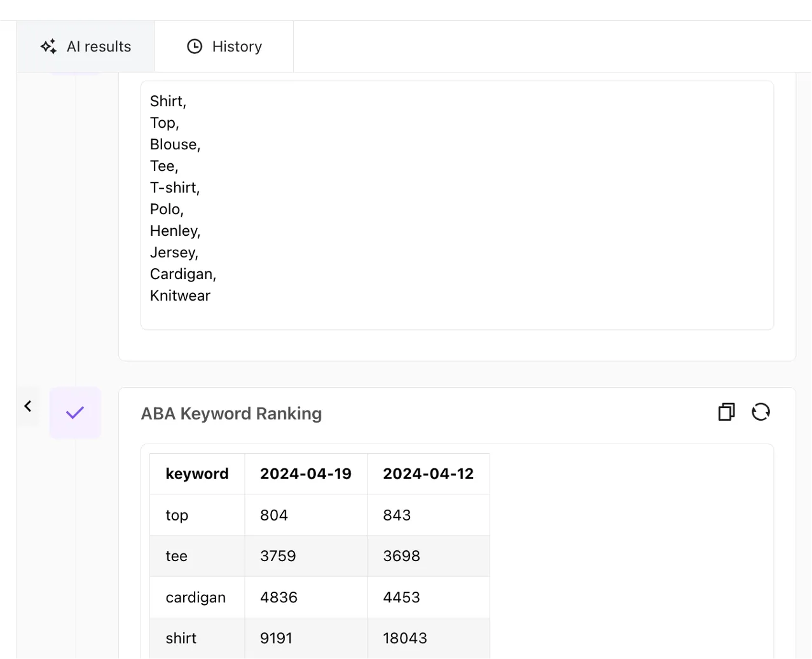
Task: Click the 804 ranking value
Action: [x=274, y=515]
